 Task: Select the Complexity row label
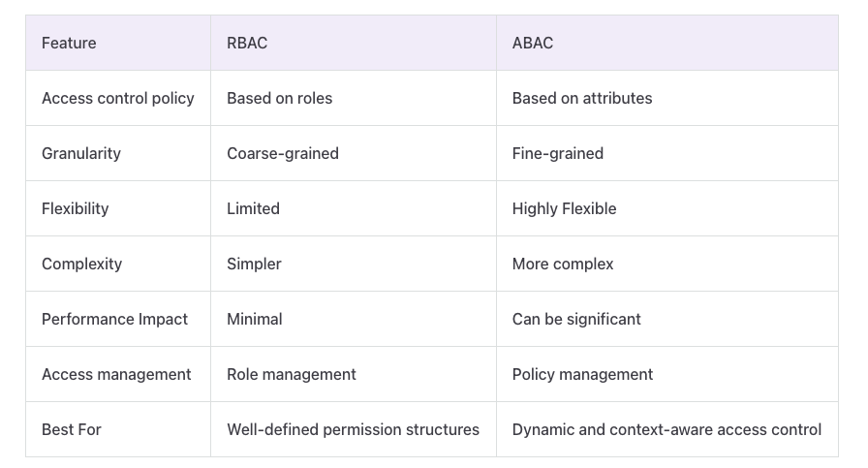coord(81,264)
